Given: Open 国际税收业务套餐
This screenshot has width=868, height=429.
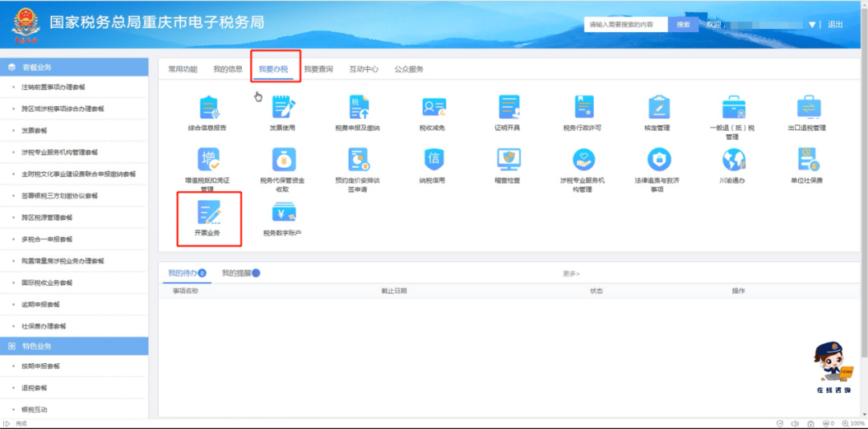Looking at the screenshot, I should coord(47,282).
